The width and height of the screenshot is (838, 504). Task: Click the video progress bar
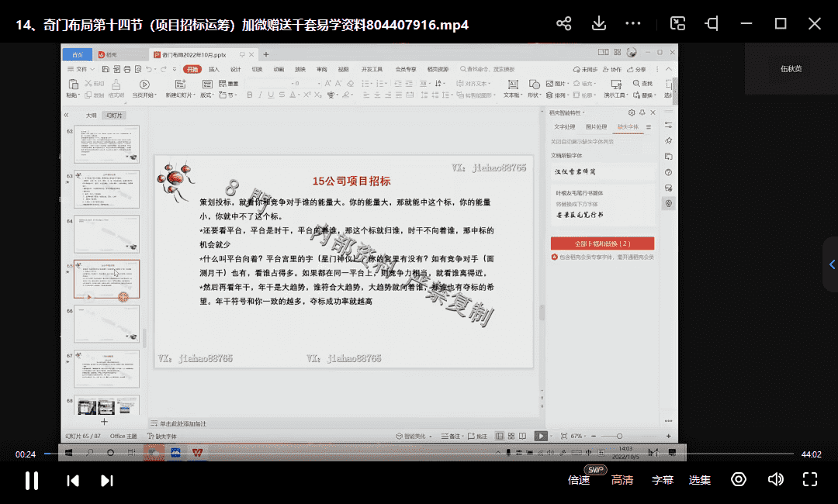point(419,454)
